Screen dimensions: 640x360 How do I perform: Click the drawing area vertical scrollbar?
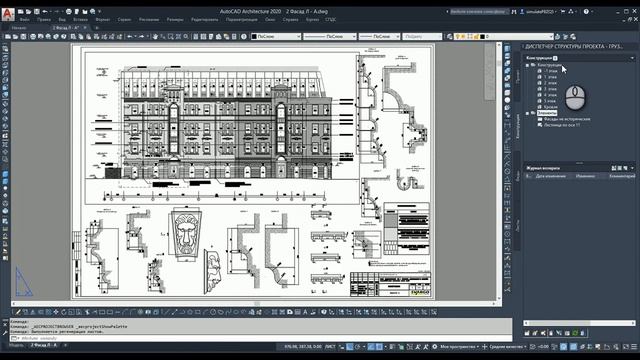pyautogui.click(x=499, y=171)
